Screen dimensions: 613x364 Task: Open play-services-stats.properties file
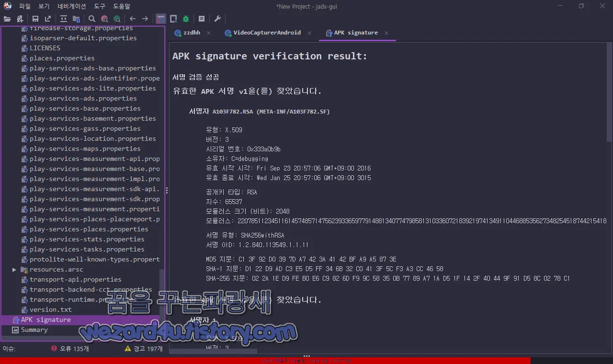click(x=87, y=239)
